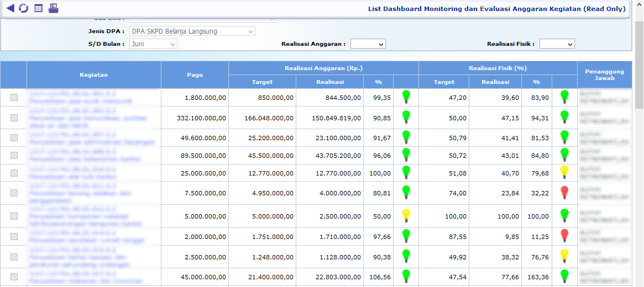
Task: Click yellow anggaran bulb for 5.000.000,00 pagu row
Action: click(x=406, y=215)
